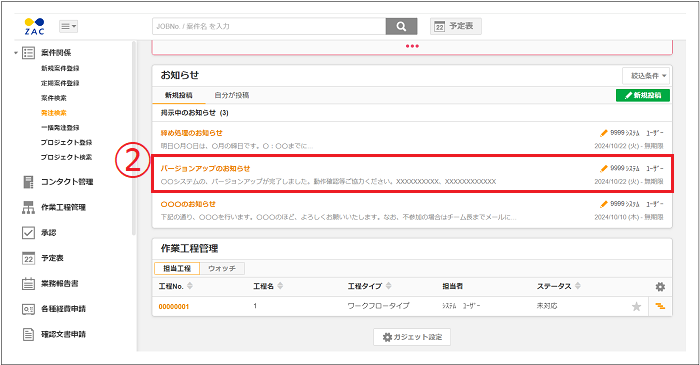Click the 確認文書申請 document icon
700x365 pixels.
click(28, 334)
